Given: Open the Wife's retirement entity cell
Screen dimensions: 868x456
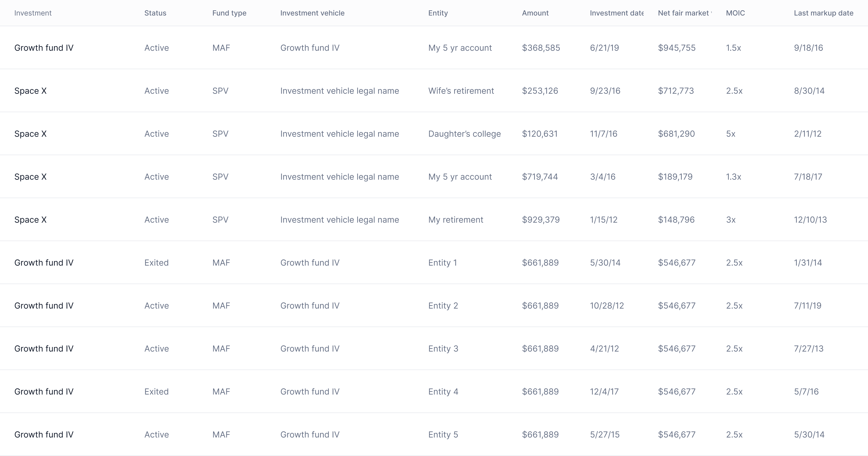Looking at the screenshot, I should coord(461,91).
